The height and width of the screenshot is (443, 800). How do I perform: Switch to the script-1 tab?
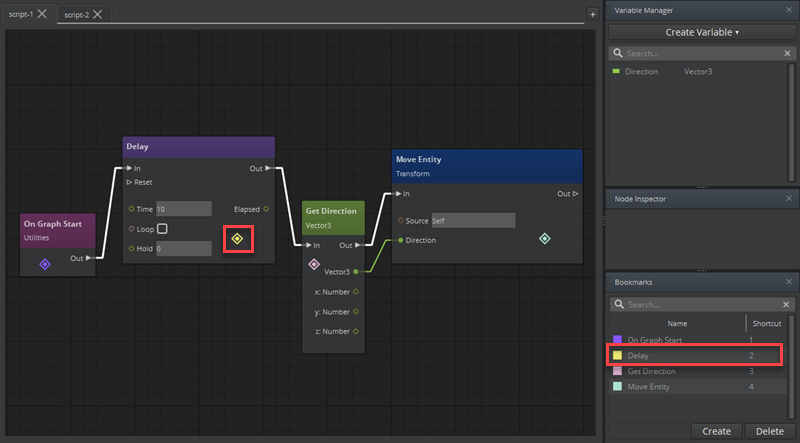pos(20,15)
